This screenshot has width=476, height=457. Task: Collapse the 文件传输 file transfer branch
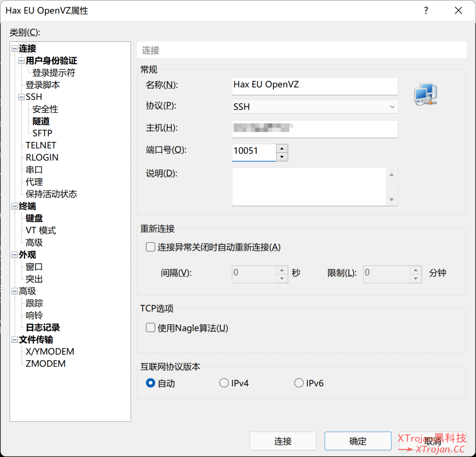point(14,339)
